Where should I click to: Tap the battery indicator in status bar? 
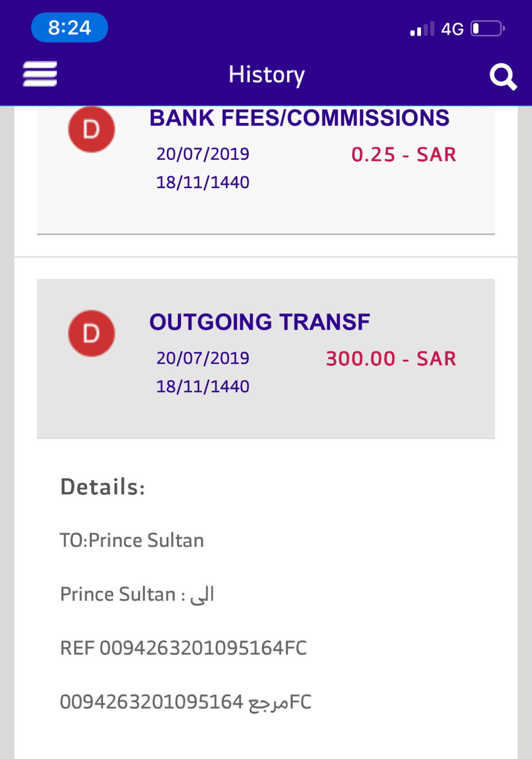tap(488, 29)
